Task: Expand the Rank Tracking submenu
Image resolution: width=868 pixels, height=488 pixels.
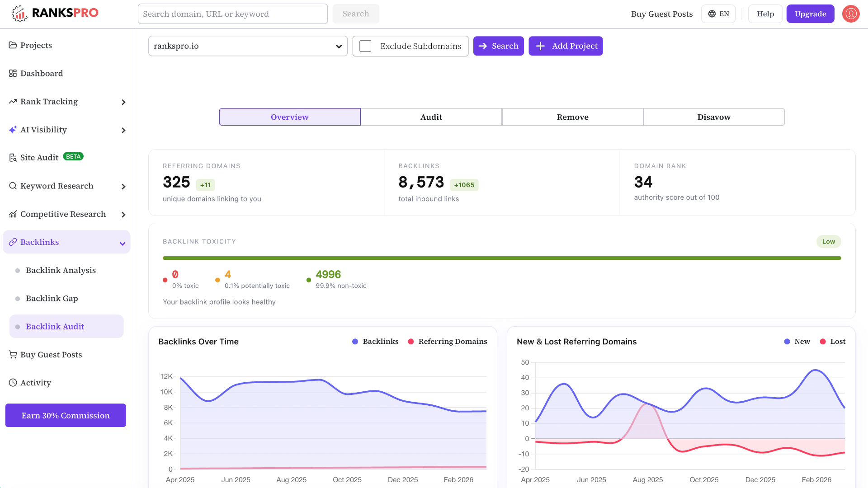Action: tap(123, 102)
